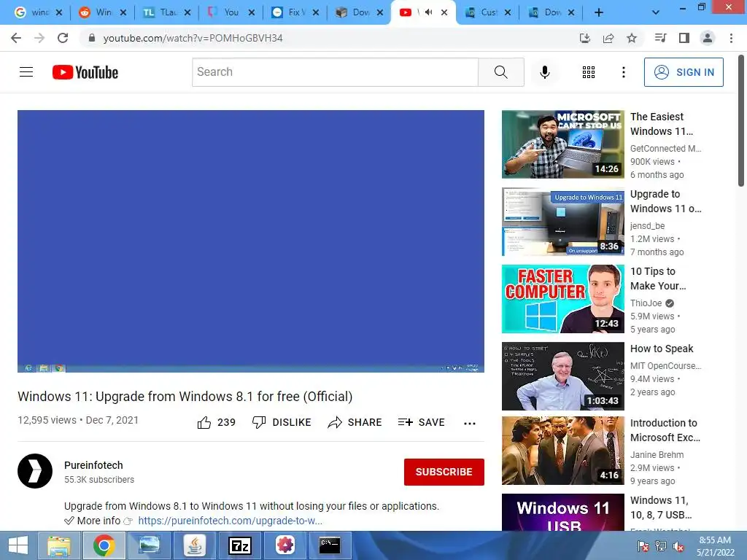Open ThioJoe Faster Computer thumbnail
Screen dimensions: 747x560
562,299
